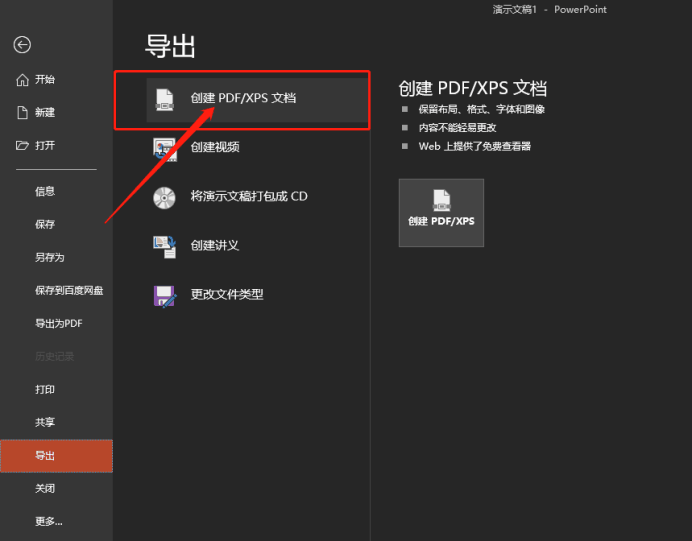Click the blank page icon beside 新建

point(22,113)
